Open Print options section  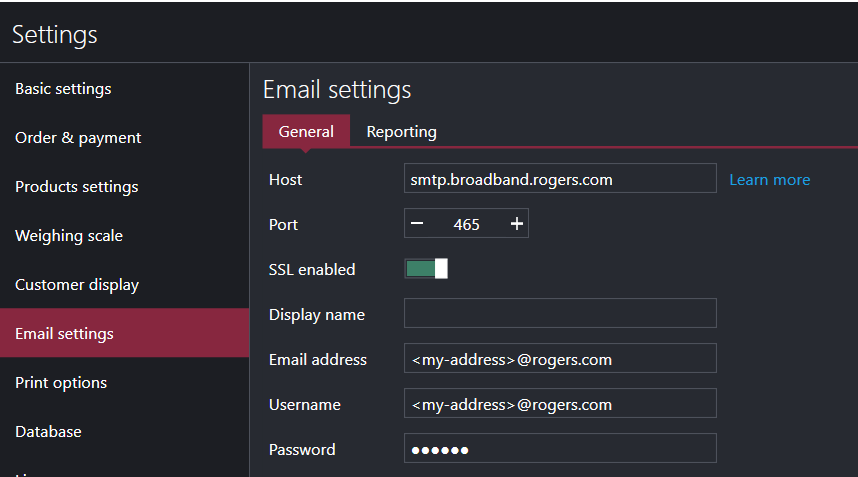click(x=61, y=383)
